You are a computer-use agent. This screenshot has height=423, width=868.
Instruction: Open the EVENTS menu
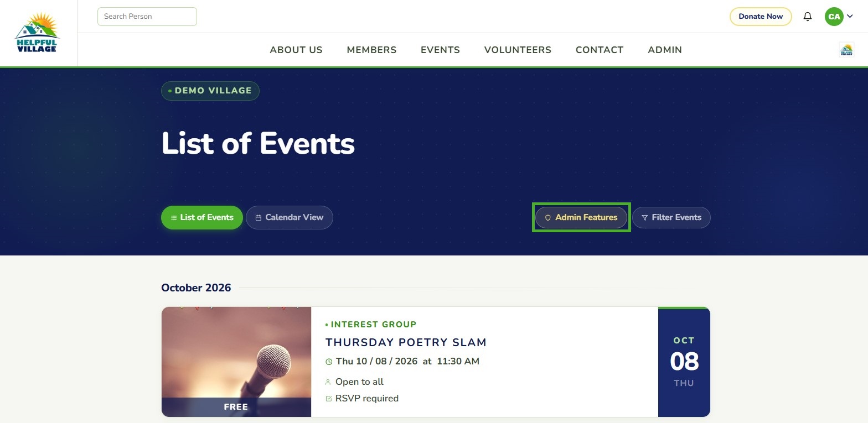tap(440, 50)
